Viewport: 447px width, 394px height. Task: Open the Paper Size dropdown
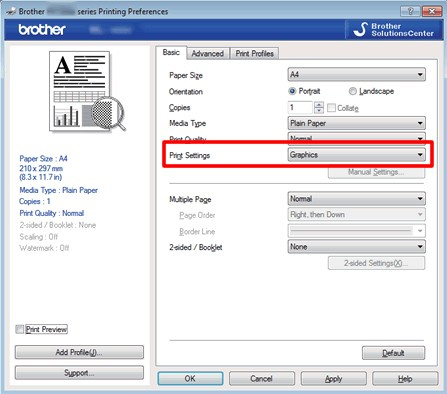tap(356, 74)
